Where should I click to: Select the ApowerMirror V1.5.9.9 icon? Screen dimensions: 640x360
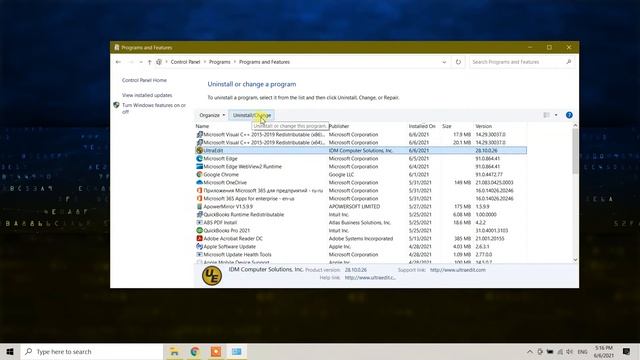point(199,207)
